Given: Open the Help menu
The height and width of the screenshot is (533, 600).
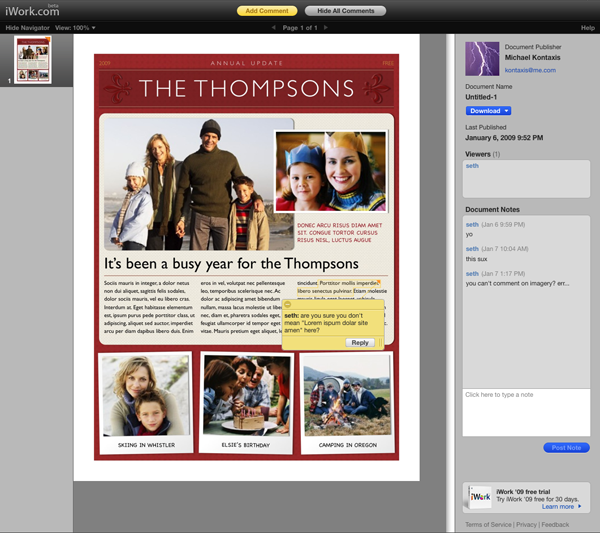Looking at the screenshot, I should click(x=587, y=27).
